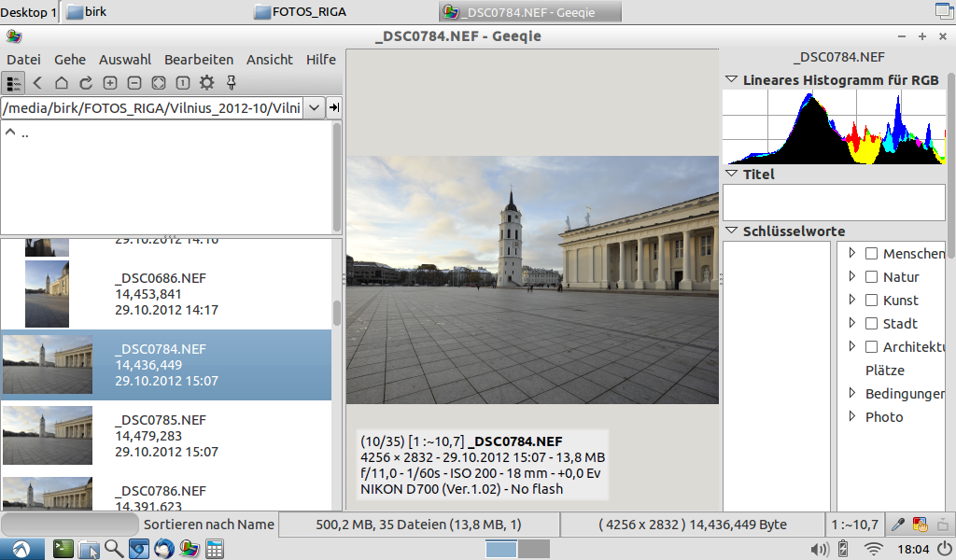Check the Menschen keyword checkbox
The image size is (956, 560).
tap(872, 254)
